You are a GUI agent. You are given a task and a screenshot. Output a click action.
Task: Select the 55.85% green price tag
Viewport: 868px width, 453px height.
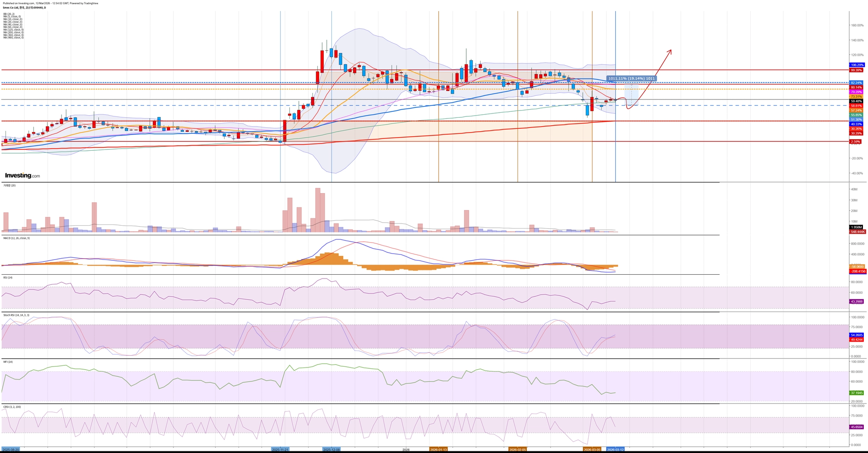click(856, 115)
